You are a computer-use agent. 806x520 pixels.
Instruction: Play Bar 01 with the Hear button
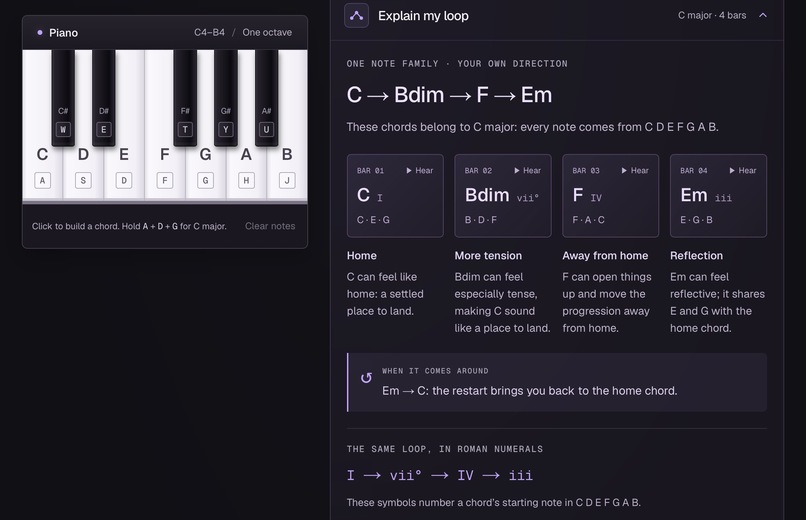pyautogui.click(x=419, y=171)
